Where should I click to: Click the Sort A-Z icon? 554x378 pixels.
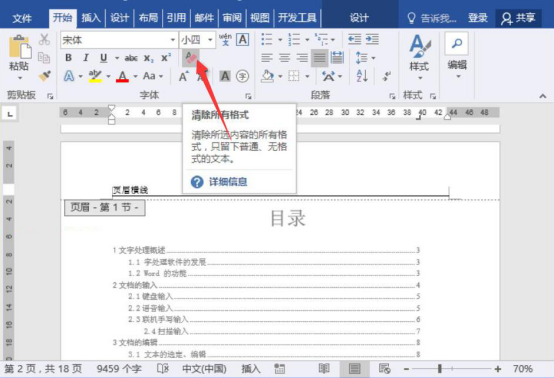coord(362,76)
